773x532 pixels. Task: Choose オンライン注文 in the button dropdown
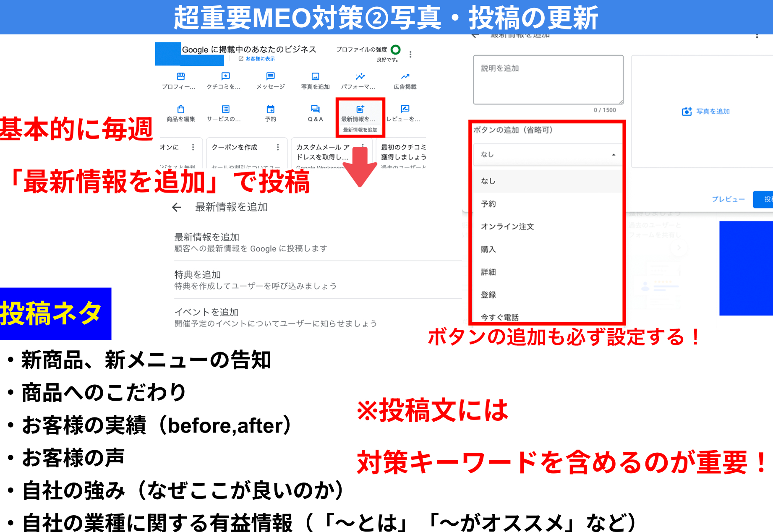click(x=548, y=227)
